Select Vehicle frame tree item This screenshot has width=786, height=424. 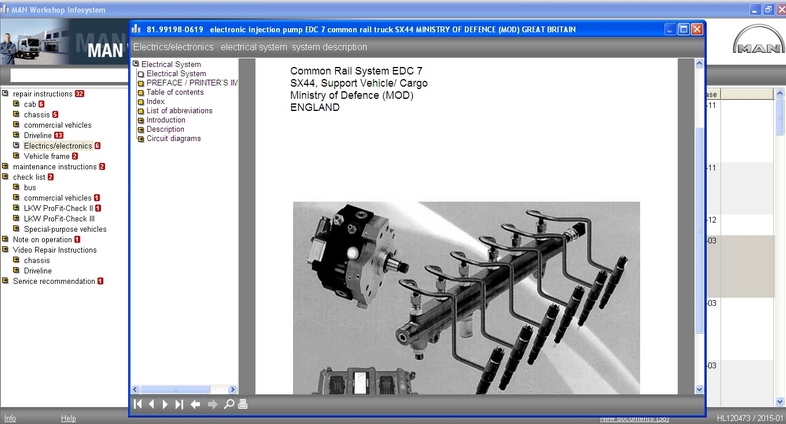click(x=47, y=156)
